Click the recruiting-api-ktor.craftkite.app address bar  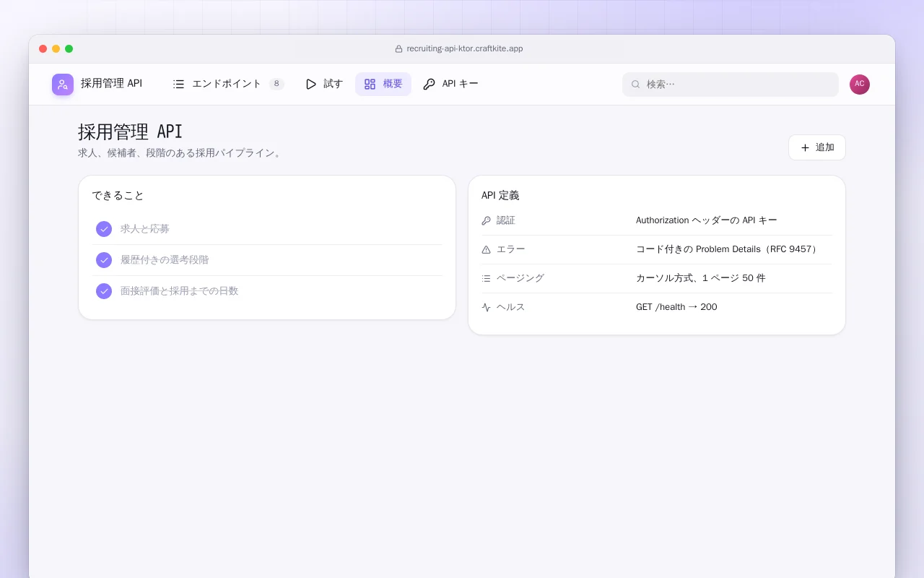pyautogui.click(x=459, y=49)
